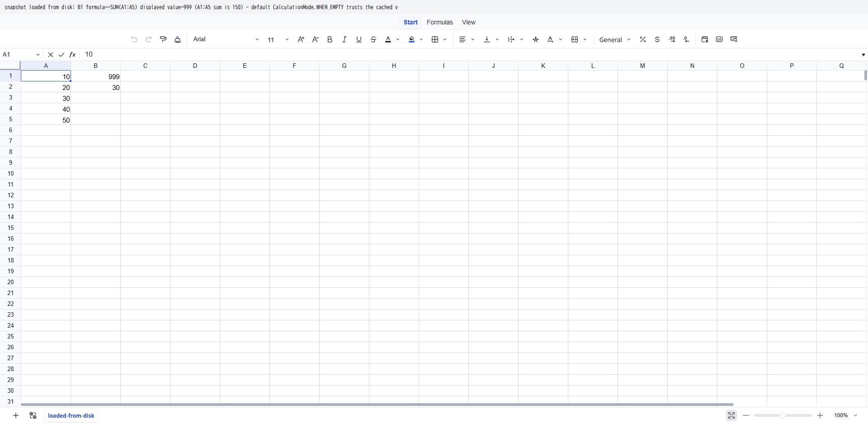This screenshot has height=424, width=868.
Task: Confirm formula bar entry with checkmark
Action: [x=61, y=55]
